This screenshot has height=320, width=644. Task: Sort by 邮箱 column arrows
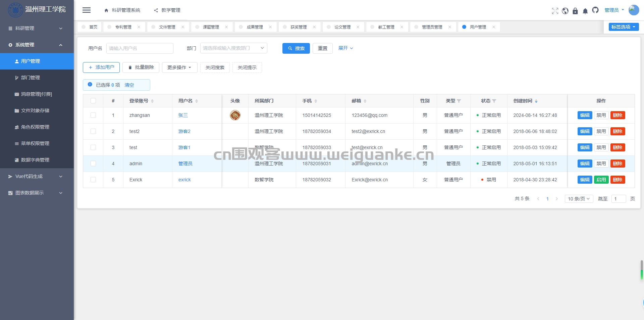coord(365,101)
